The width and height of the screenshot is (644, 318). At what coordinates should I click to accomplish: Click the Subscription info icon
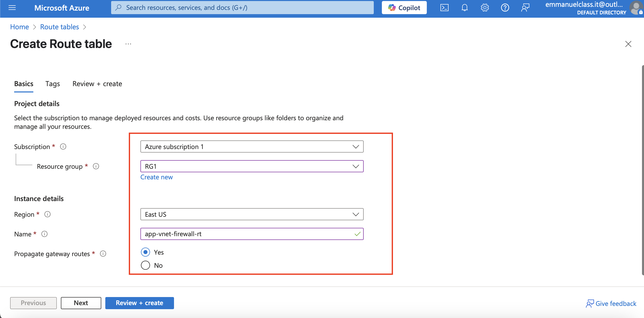[63, 146]
